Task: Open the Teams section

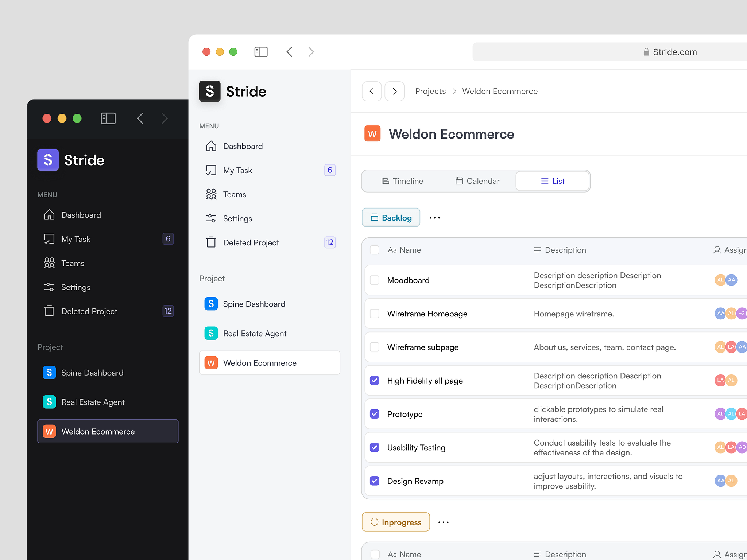Action: [x=235, y=194]
